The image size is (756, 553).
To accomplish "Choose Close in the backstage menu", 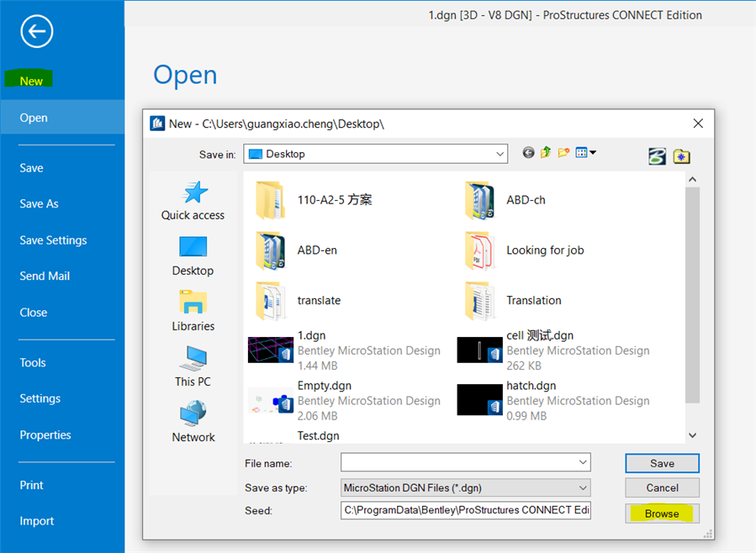I will [x=34, y=312].
